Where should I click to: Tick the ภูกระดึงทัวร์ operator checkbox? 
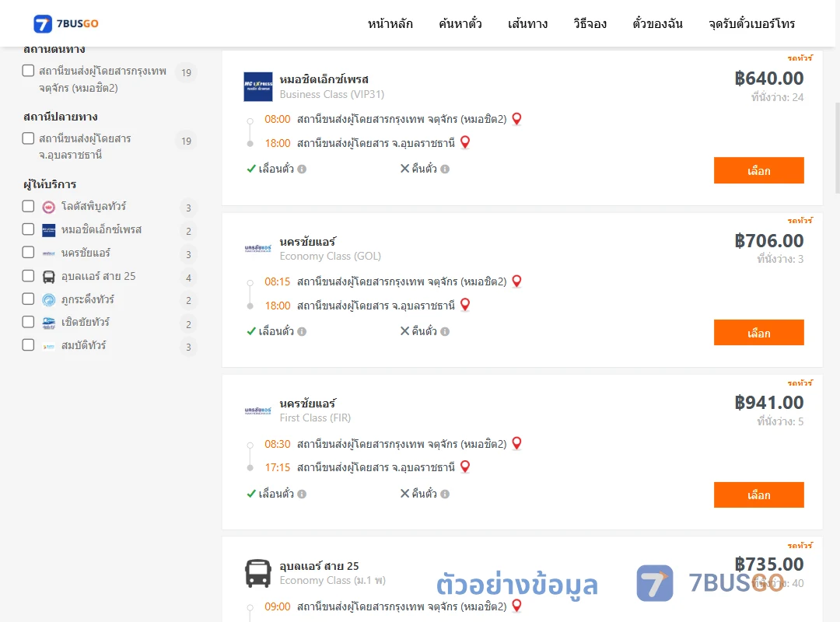point(29,299)
